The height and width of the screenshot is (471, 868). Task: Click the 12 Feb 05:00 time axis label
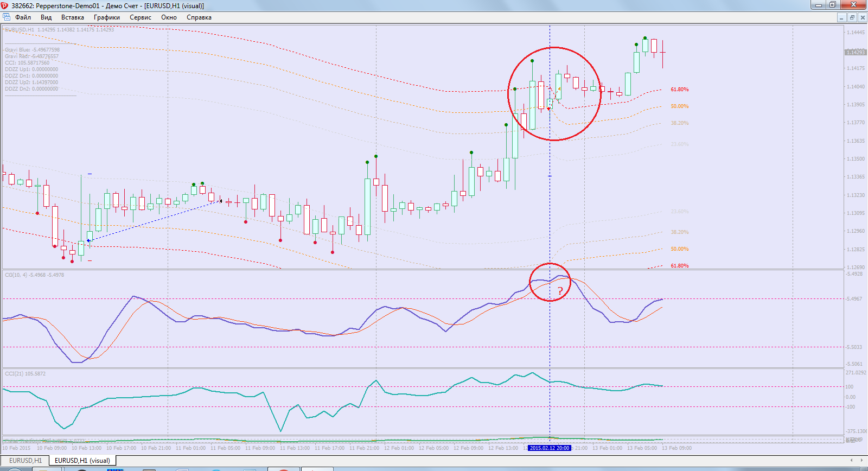(x=433, y=448)
